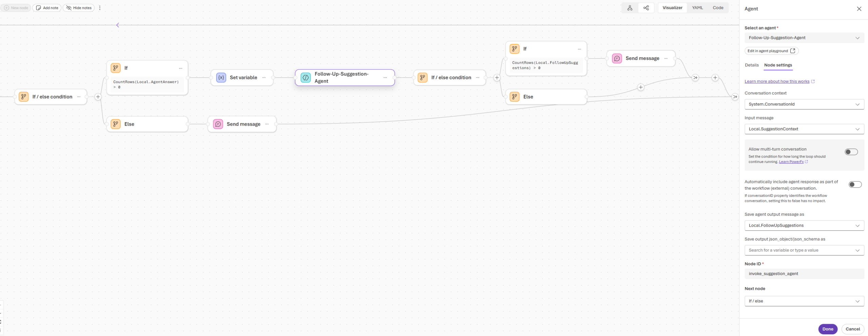Click the Set variable node icon
This screenshot has height=336, width=868.
(x=221, y=78)
